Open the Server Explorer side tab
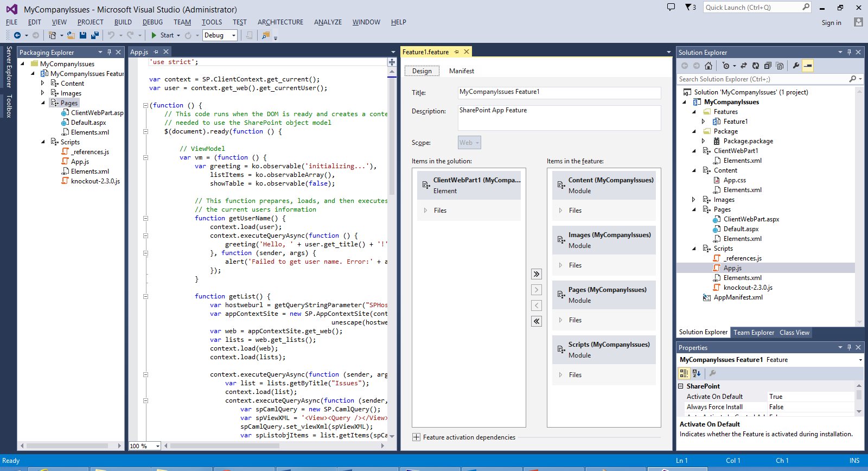Viewport: 868px width, 471px height. [x=9, y=67]
